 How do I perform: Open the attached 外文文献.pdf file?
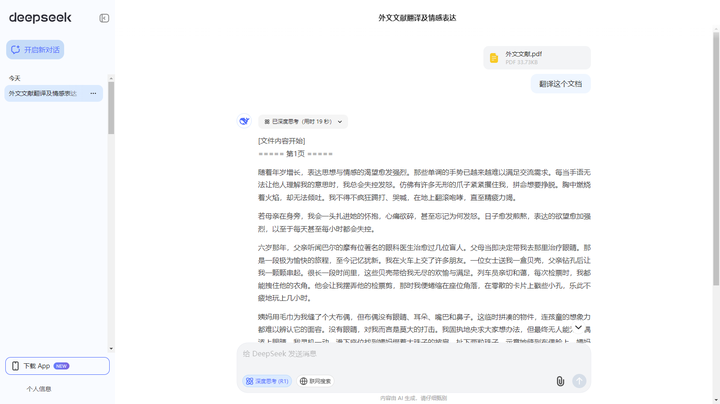[x=537, y=57]
